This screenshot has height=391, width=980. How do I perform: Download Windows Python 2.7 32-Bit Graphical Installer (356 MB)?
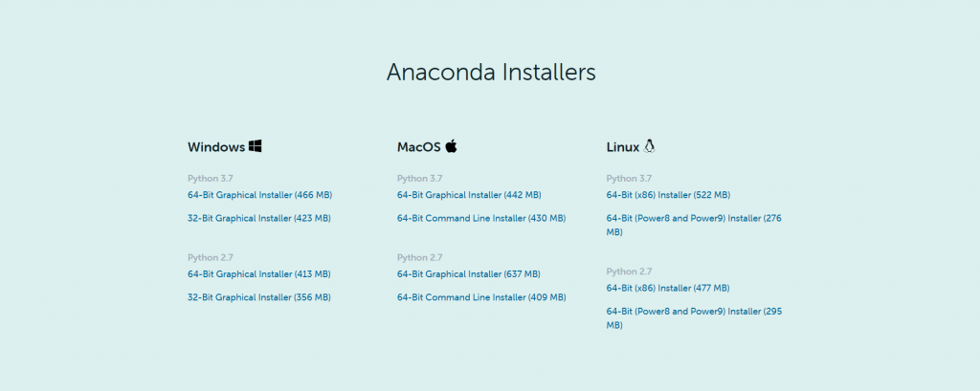(259, 297)
